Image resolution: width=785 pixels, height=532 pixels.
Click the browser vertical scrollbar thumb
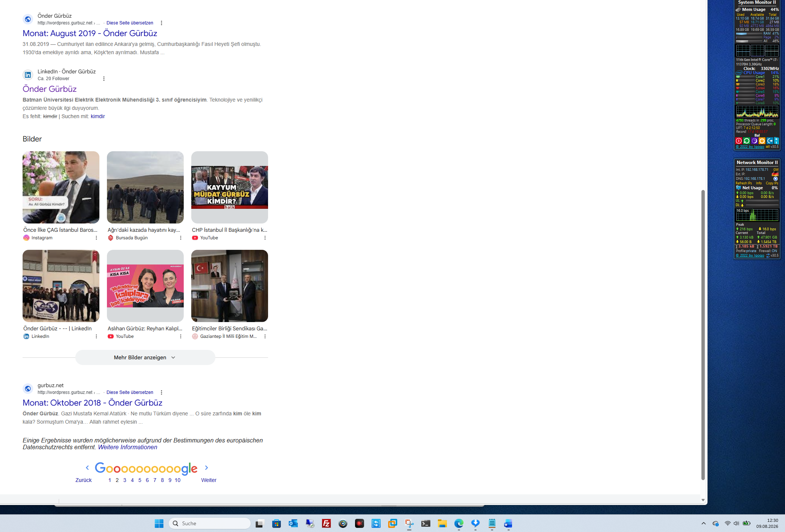point(703,335)
